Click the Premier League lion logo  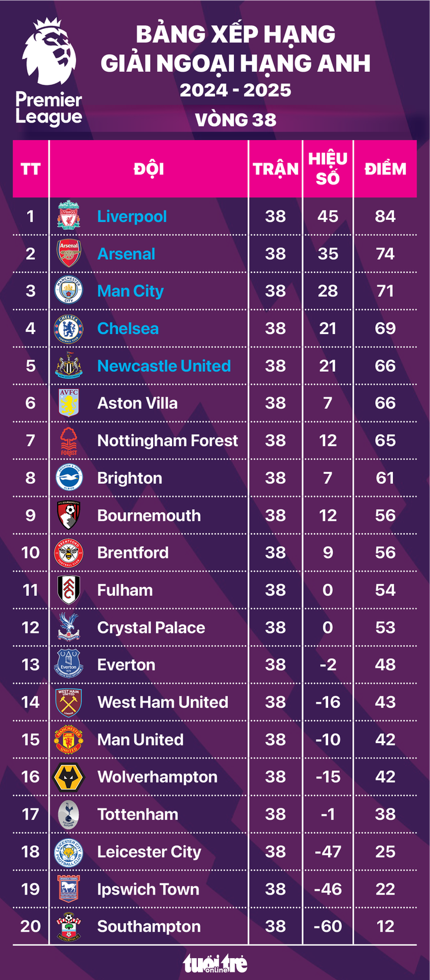pos(49,53)
